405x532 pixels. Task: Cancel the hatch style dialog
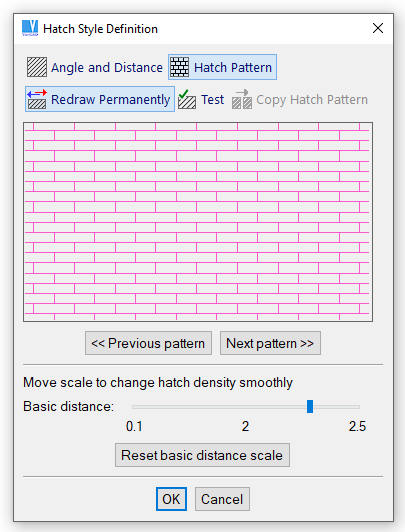222,499
